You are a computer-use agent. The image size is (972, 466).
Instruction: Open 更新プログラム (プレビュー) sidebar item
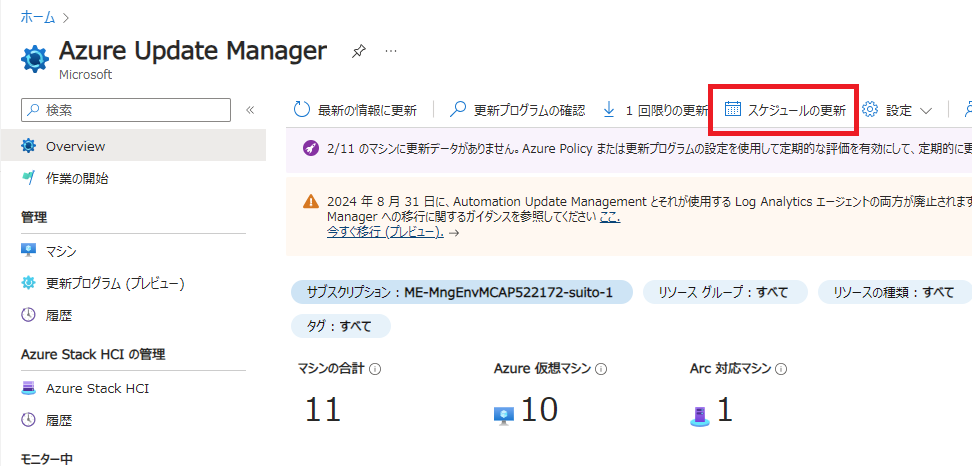pos(115,283)
